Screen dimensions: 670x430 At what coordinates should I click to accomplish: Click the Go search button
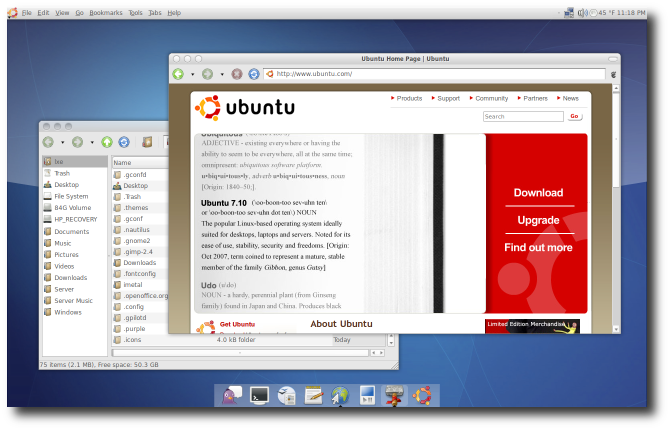coord(575,116)
